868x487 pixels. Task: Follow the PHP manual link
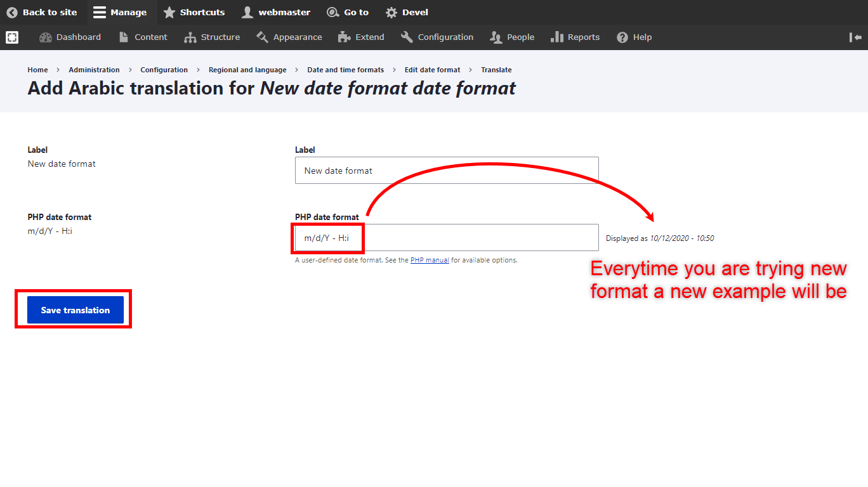[x=430, y=260]
